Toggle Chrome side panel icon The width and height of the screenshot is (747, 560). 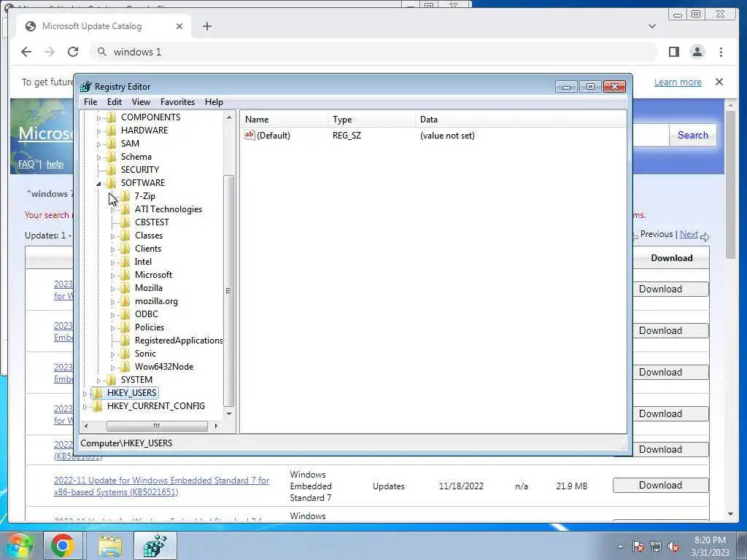(x=673, y=52)
